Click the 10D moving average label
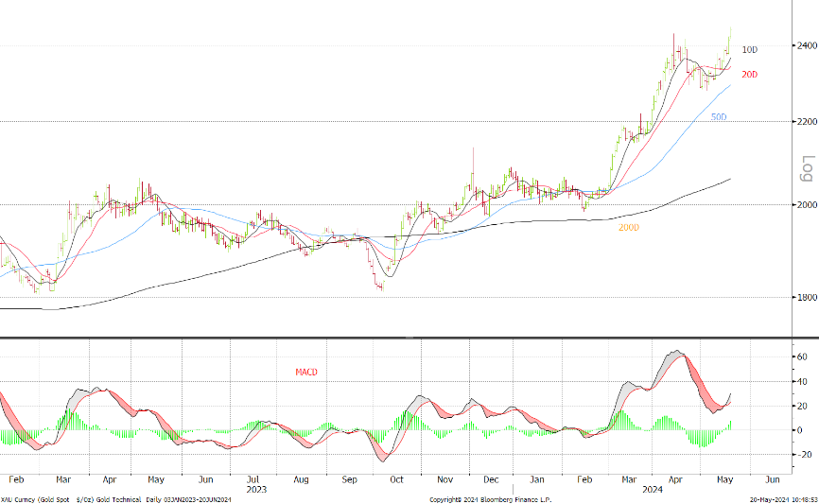 point(750,49)
